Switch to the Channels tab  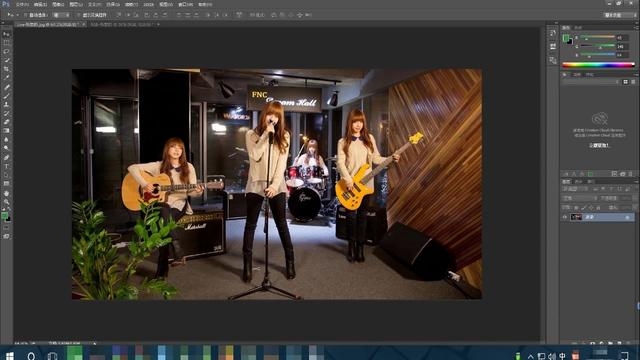click(x=578, y=182)
